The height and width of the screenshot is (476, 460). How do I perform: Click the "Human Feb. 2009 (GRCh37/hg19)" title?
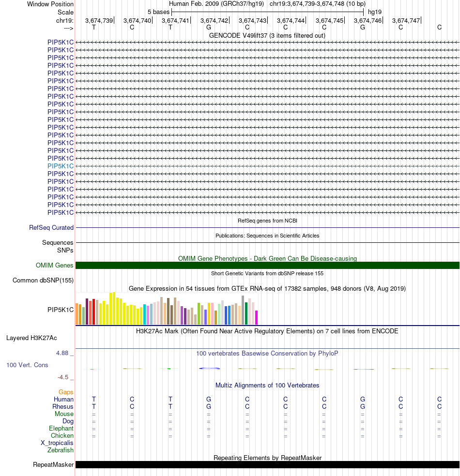point(216,4)
